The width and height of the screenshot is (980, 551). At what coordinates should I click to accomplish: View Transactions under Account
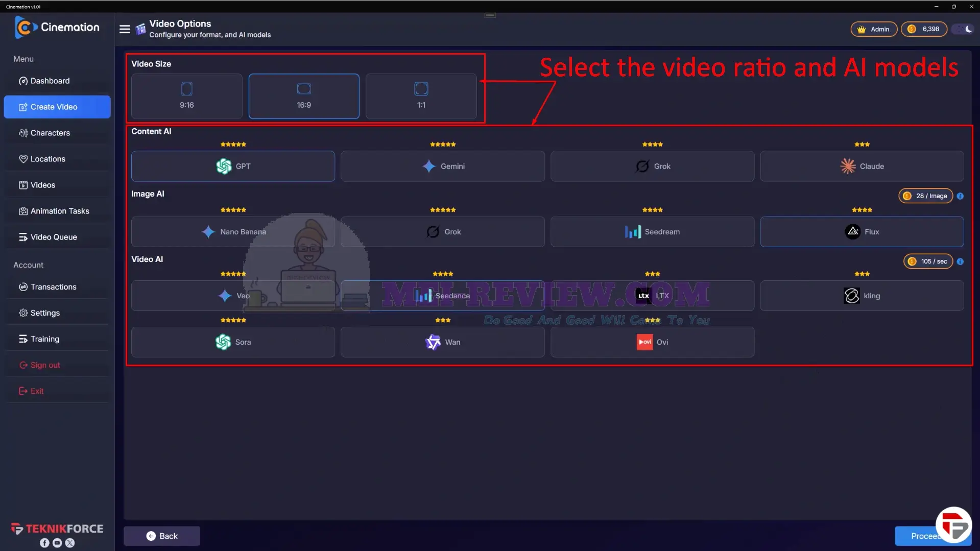57,287
